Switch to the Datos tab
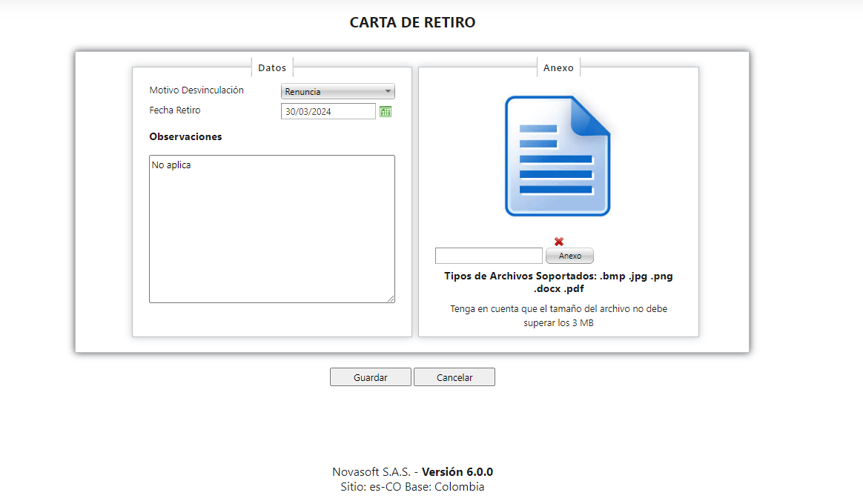Image resolution: width=863 pixels, height=504 pixels. point(272,67)
